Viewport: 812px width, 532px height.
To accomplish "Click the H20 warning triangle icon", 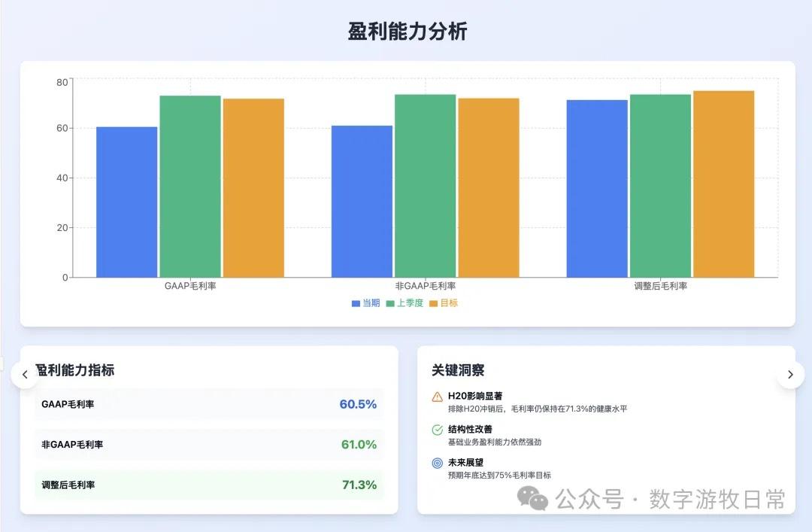I will pyautogui.click(x=438, y=397).
